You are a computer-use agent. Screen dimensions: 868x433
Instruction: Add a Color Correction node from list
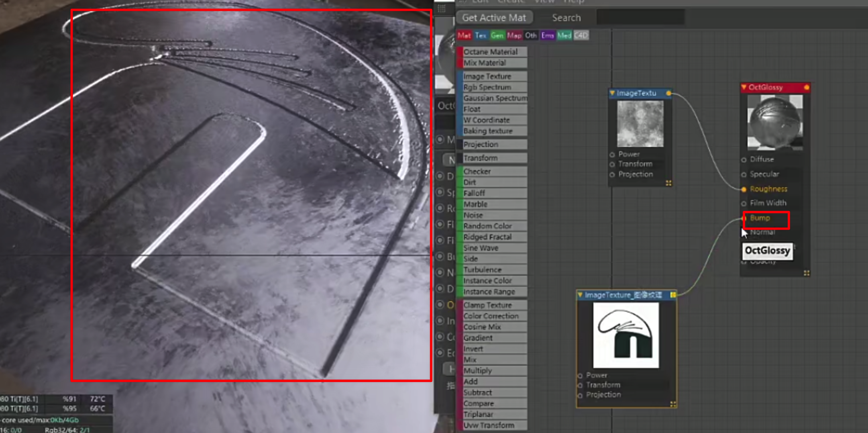492,316
